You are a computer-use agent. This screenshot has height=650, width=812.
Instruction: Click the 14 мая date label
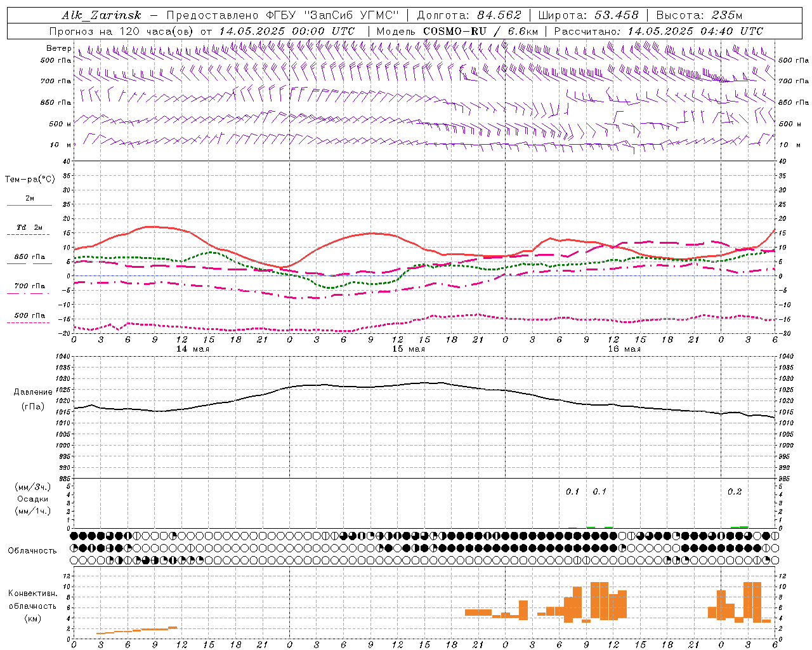click(192, 349)
